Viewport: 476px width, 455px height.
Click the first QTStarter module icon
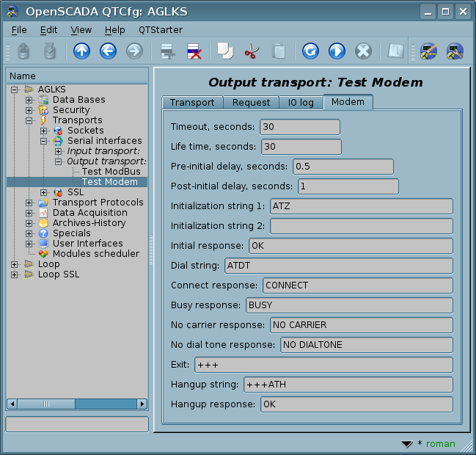(x=428, y=51)
